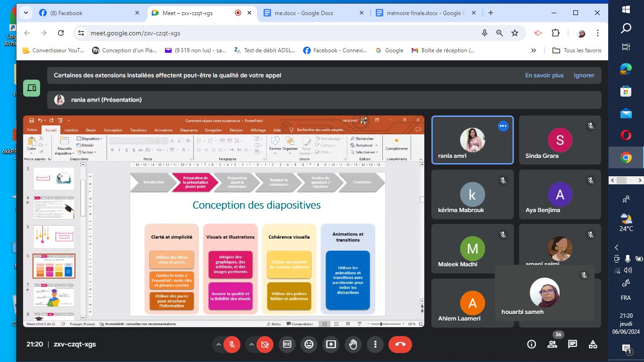Click the red Leave call button

400,345
